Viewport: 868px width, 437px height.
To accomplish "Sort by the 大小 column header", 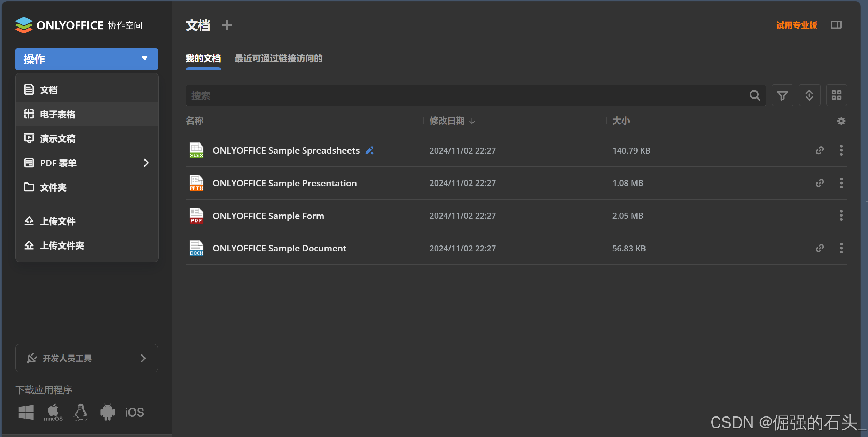I will [621, 120].
